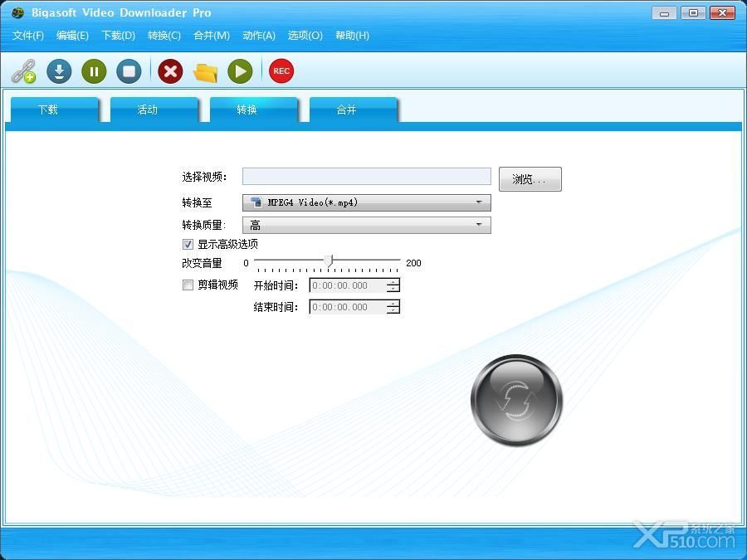Switch to the 活动 tab
The height and width of the screenshot is (560, 747).
pyautogui.click(x=154, y=110)
